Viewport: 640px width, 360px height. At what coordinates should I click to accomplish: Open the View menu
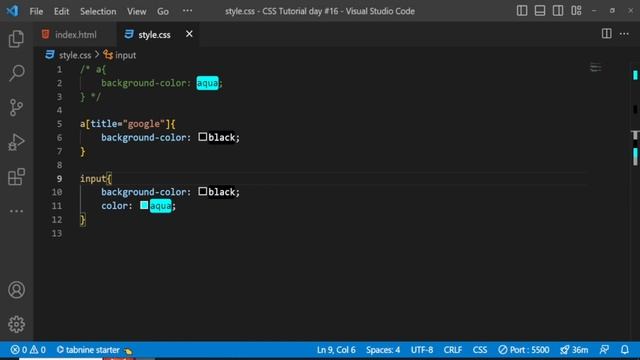coord(136,11)
